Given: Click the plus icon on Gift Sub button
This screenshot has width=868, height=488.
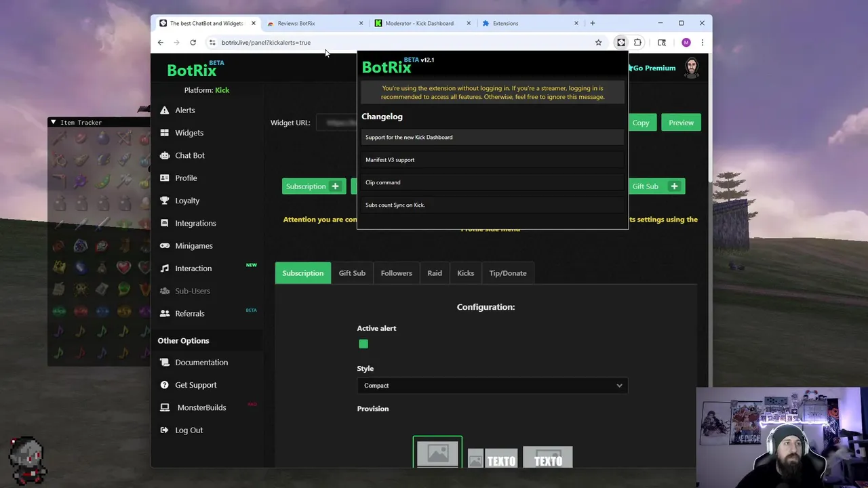Looking at the screenshot, I should tap(674, 186).
